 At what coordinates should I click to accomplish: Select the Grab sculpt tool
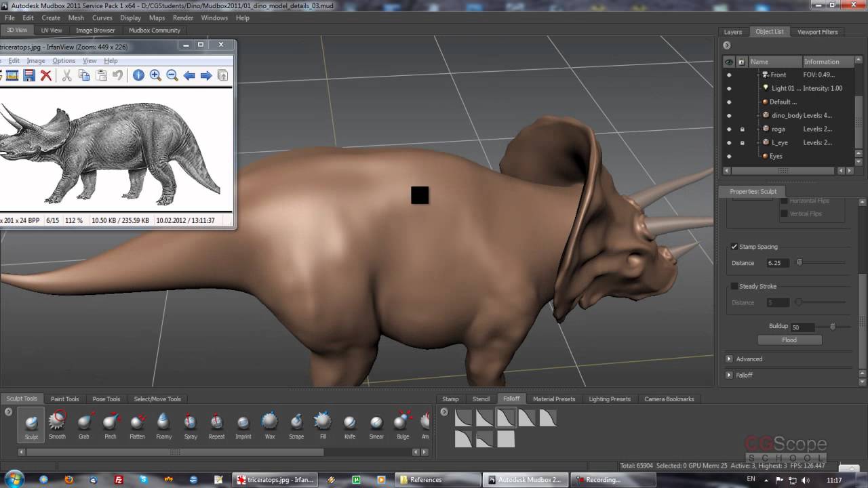pos(84,424)
